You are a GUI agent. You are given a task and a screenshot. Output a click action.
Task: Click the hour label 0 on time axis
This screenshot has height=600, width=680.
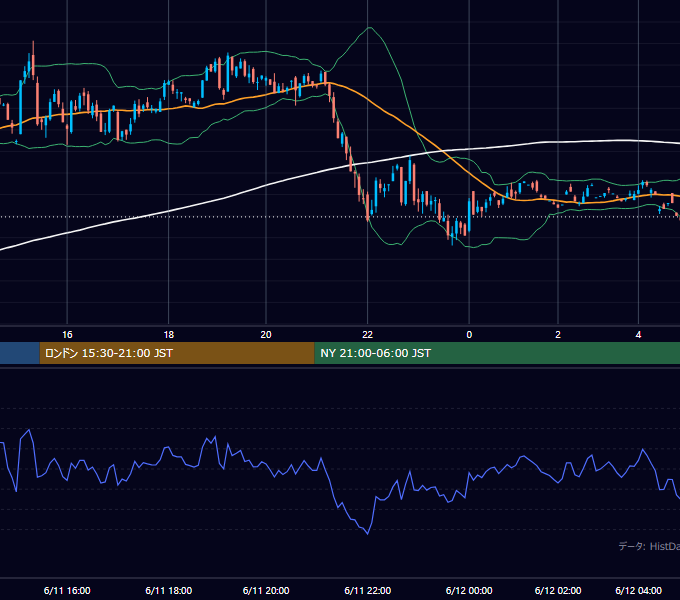[x=469, y=335]
